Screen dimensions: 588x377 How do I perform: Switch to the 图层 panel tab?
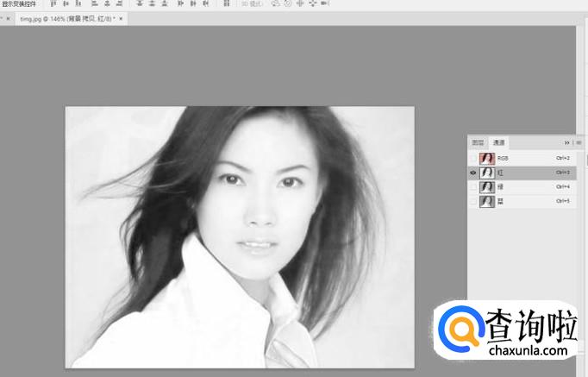478,142
